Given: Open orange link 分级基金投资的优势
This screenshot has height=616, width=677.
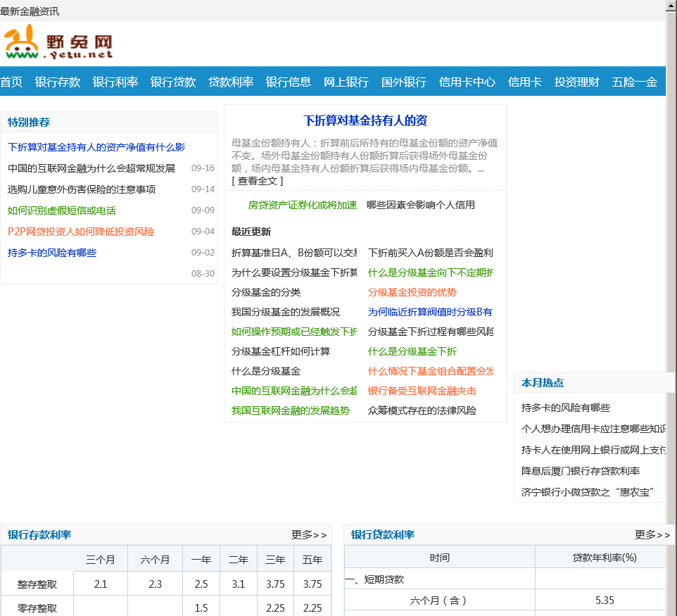Looking at the screenshot, I should 412,292.
